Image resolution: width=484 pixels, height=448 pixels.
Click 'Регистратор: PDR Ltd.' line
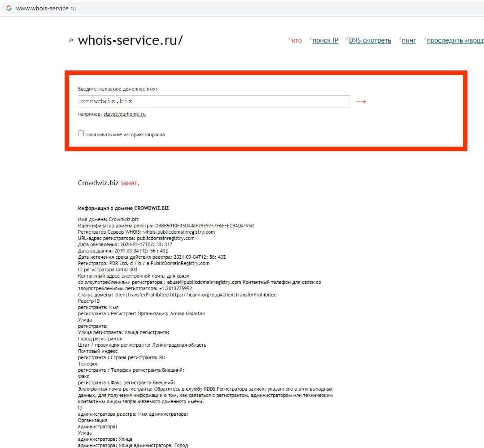144,264
